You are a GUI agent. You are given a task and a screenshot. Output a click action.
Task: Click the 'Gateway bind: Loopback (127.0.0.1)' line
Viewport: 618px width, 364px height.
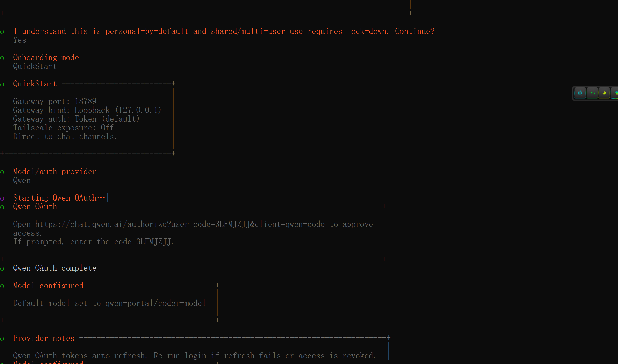pyautogui.click(x=87, y=110)
